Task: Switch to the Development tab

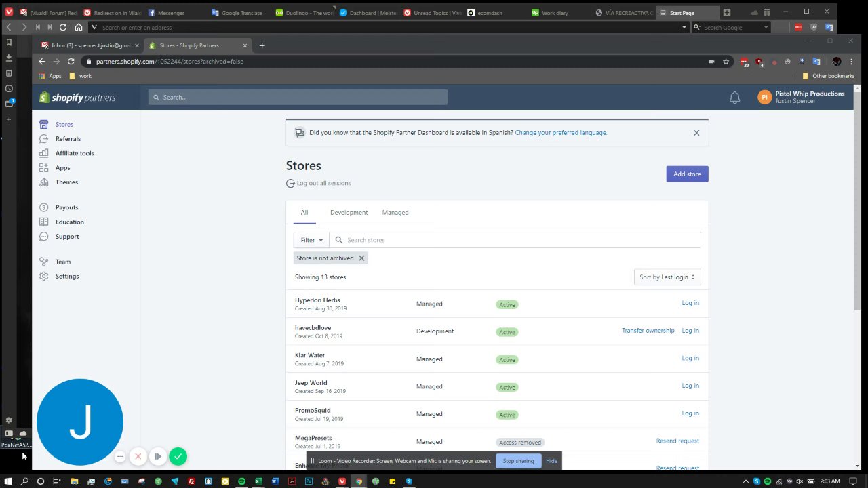Action: [x=349, y=213]
